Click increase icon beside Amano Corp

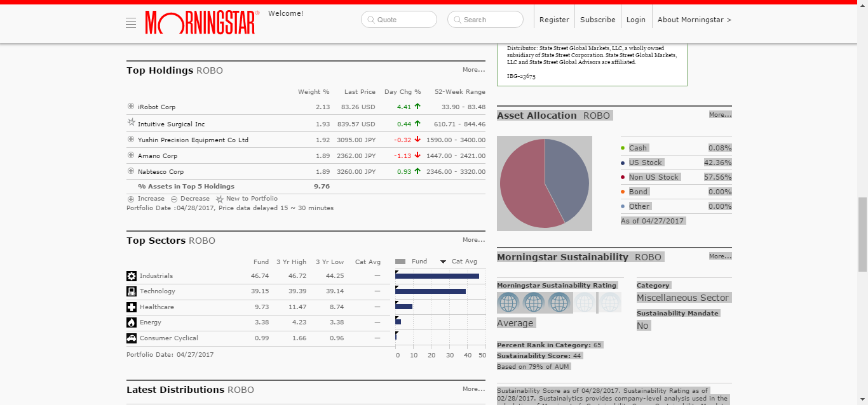(x=131, y=156)
